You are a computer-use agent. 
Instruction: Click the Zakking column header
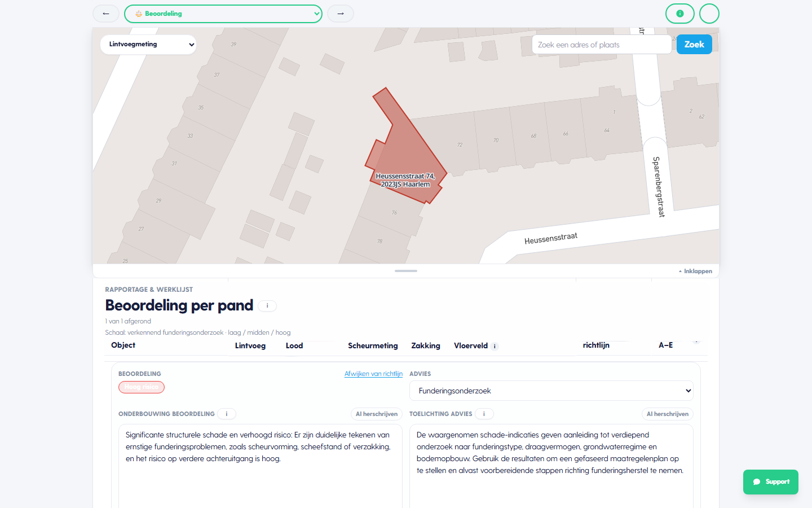point(426,346)
